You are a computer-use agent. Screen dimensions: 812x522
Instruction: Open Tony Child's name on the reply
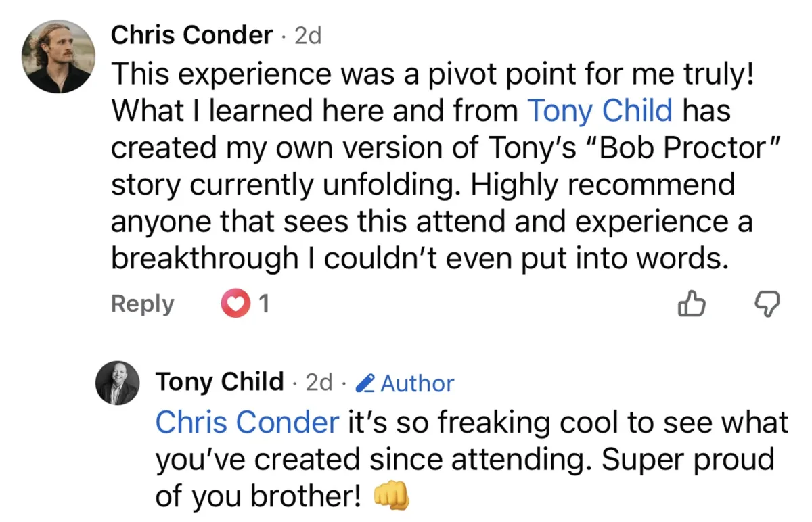220,382
